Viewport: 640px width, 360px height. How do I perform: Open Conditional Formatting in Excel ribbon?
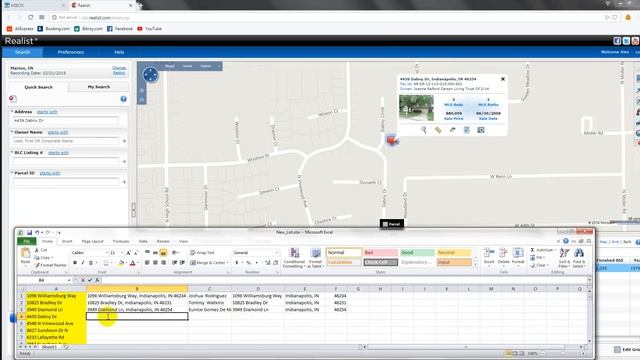[x=294, y=258]
